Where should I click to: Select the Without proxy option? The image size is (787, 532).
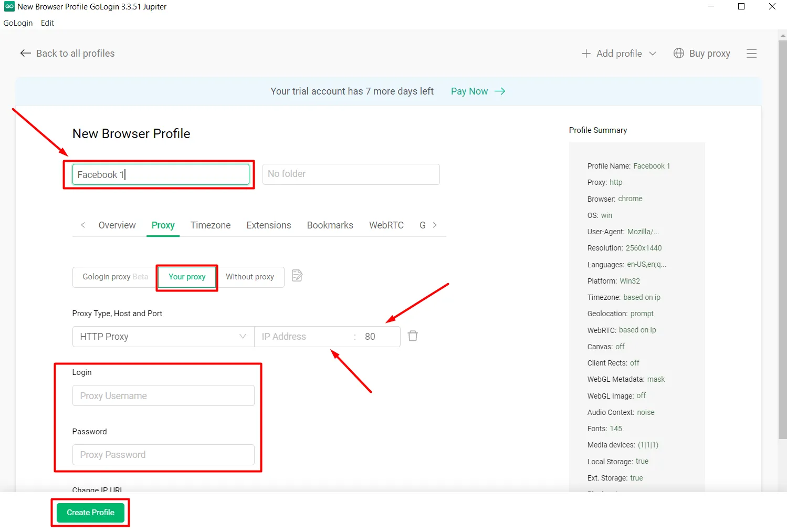(x=250, y=277)
